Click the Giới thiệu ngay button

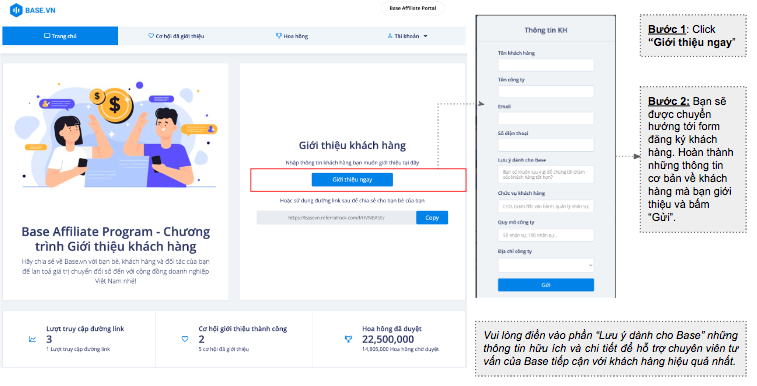click(352, 179)
